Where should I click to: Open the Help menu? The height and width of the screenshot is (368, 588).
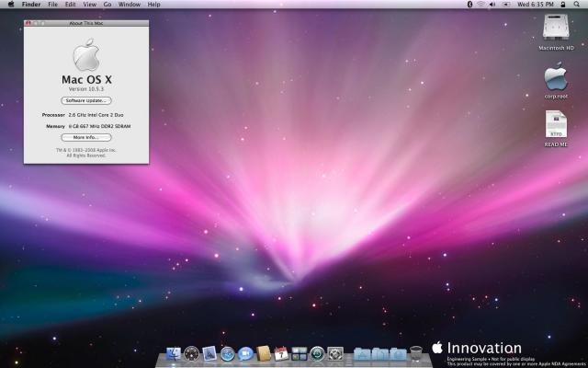click(153, 4)
